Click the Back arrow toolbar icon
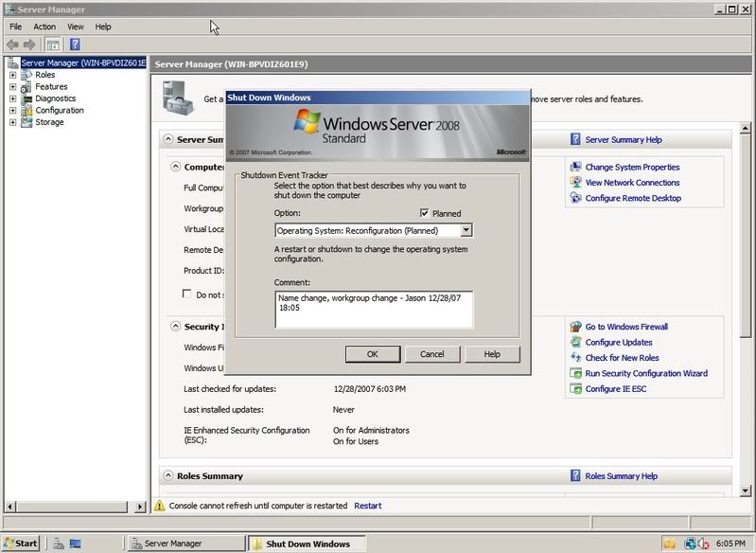This screenshot has height=553, width=756. [12, 45]
